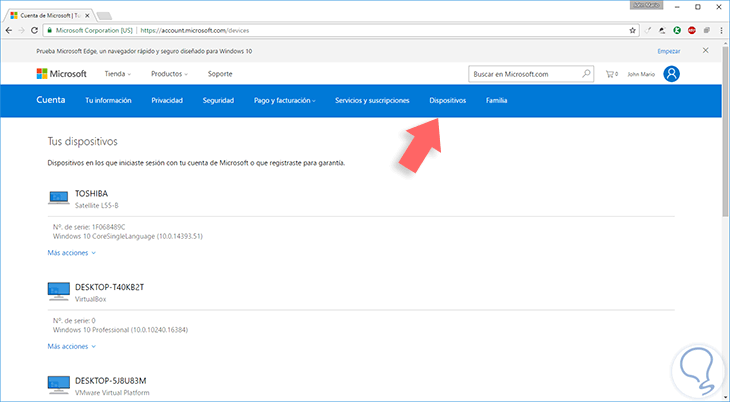Open a new browser tab
The width and height of the screenshot is (730, 402).
[x=104, y=16]
